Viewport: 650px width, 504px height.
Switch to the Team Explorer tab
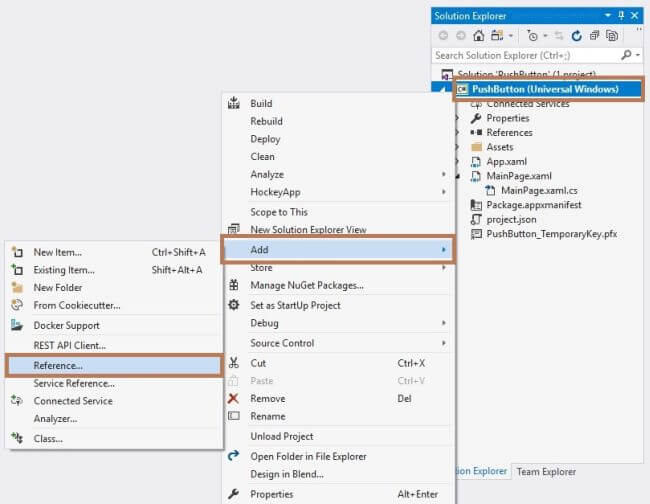[546, 471]
